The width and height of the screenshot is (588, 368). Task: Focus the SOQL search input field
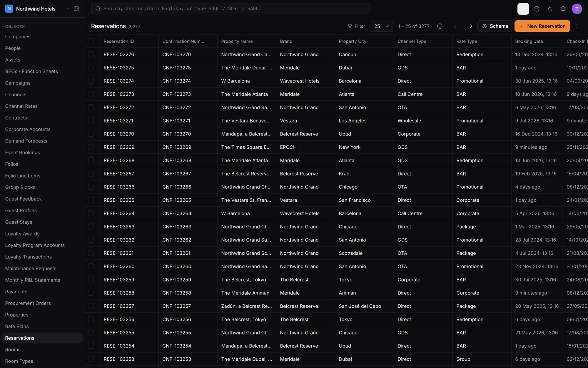pyautogui.click(x=230, y=9)
